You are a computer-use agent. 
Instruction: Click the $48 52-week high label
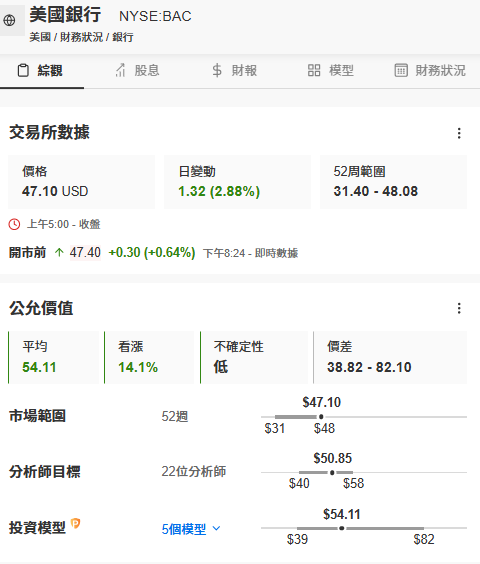[324, 428]
